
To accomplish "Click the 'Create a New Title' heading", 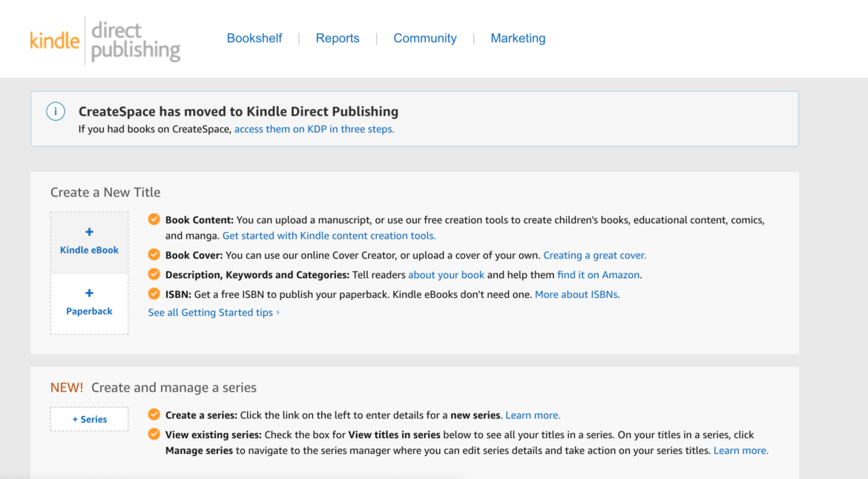I will click(x=105, y=192).
